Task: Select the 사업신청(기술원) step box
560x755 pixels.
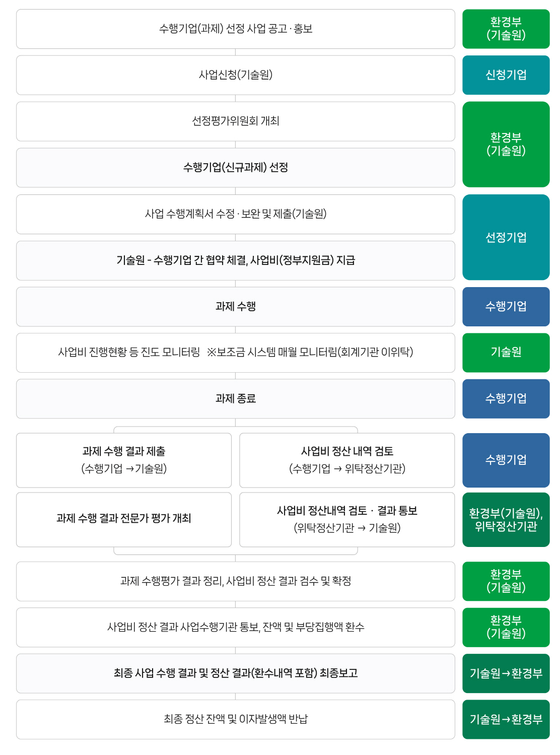Action: point(236,75)
